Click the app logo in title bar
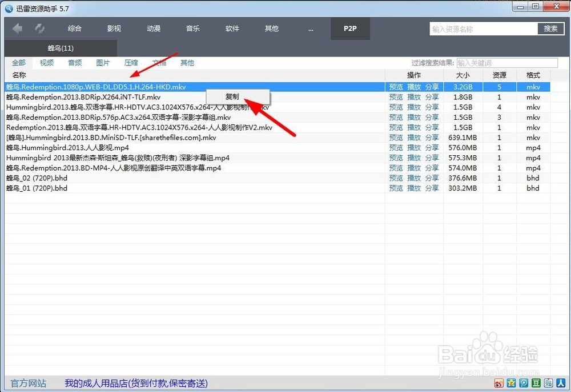571x392 pixels. (9, 9)
